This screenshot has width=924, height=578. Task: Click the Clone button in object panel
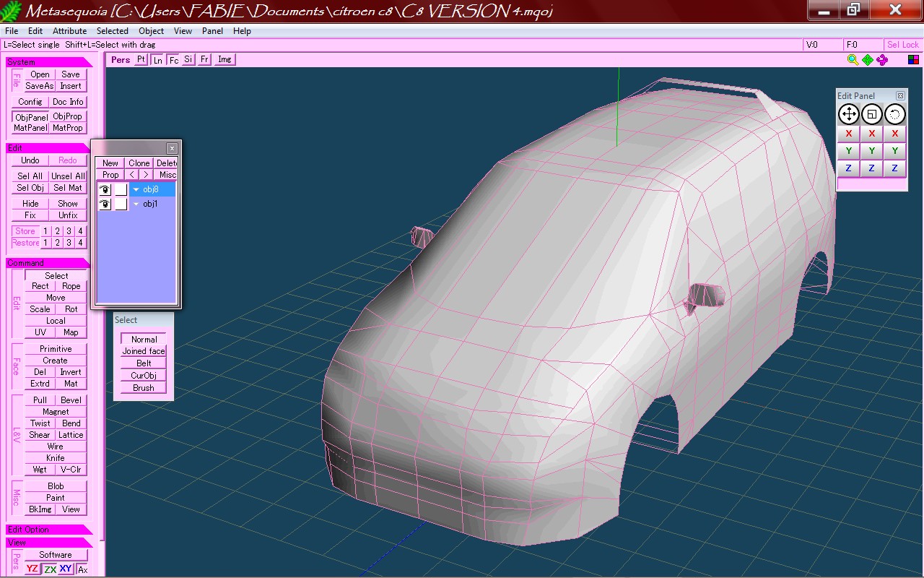[x=139, y=163]
